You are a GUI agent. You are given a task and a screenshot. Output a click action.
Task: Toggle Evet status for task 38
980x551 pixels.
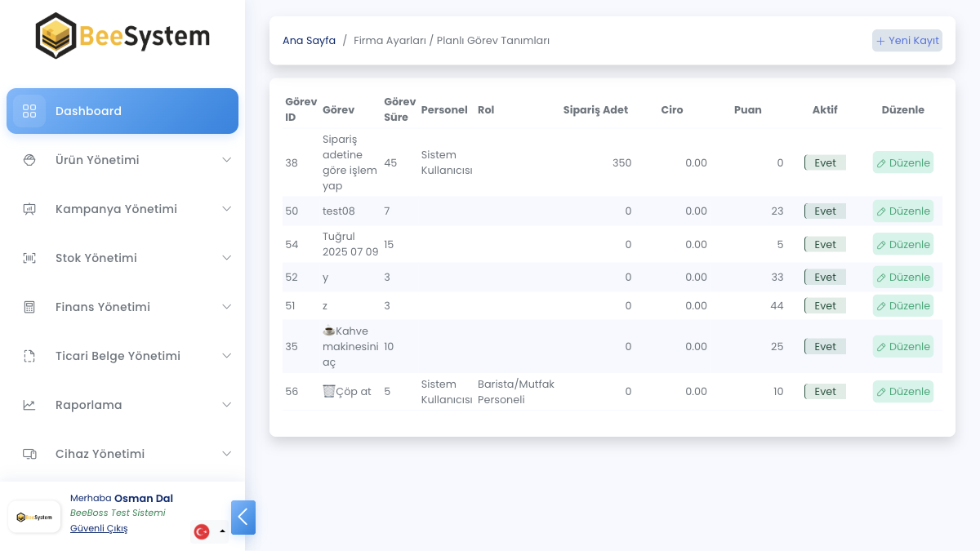pos(825,162)
